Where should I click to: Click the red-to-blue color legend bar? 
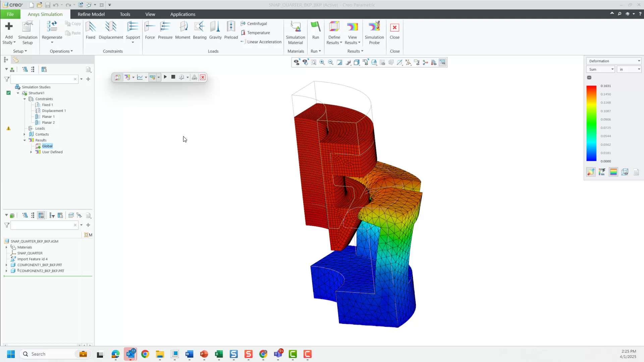pyautogui.click(x=591, y=123)
